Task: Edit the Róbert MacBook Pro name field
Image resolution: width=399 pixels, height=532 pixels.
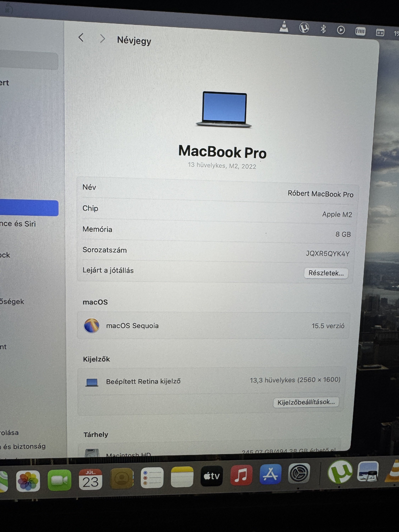Action: pyautogui.click(x=320, y=194)
